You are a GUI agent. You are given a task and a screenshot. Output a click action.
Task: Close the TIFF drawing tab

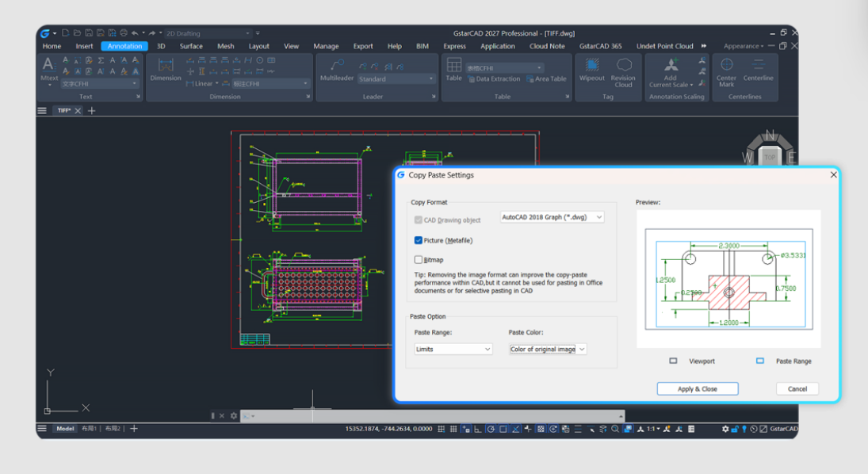(x=78, y=111)
